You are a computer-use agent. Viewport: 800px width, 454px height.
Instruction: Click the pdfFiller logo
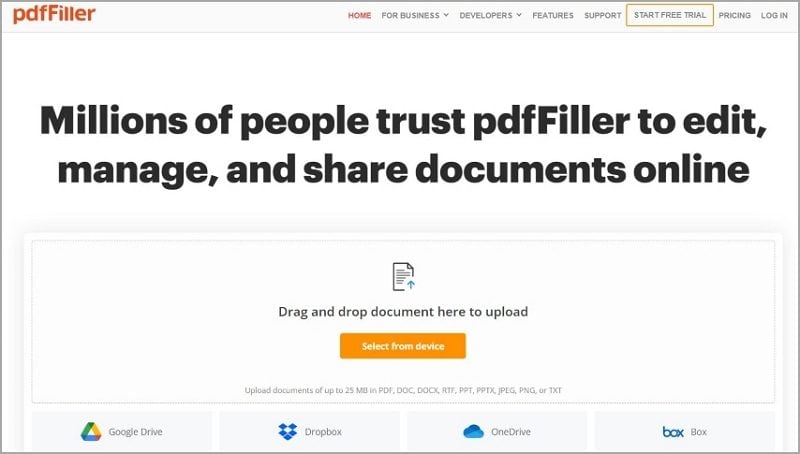pyautogui.click(x=54, y=14)
